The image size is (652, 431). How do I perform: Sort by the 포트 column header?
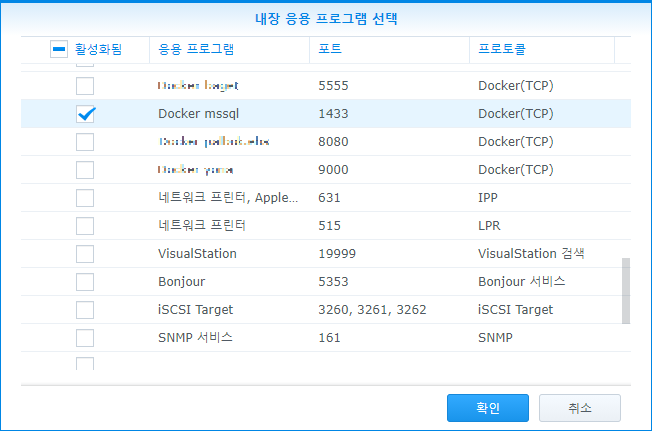pos(330,49)
